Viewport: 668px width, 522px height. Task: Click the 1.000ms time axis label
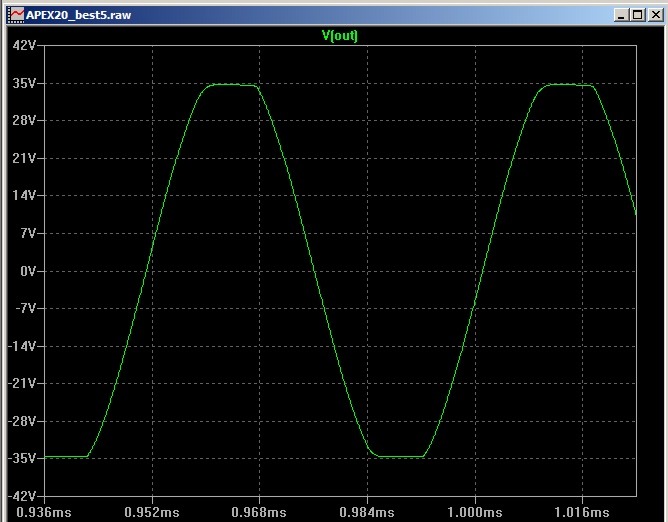click(x=475, y=512)
